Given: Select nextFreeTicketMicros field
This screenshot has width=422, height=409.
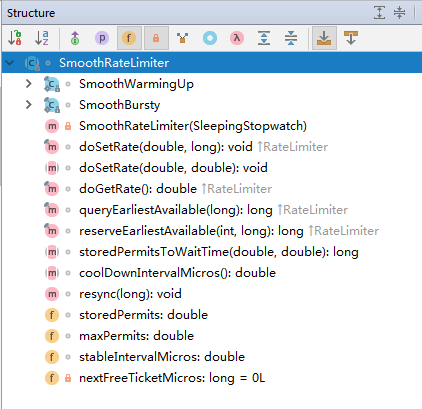Looking at the screenshot, I should pyautogui.click(x=172, y=378).
